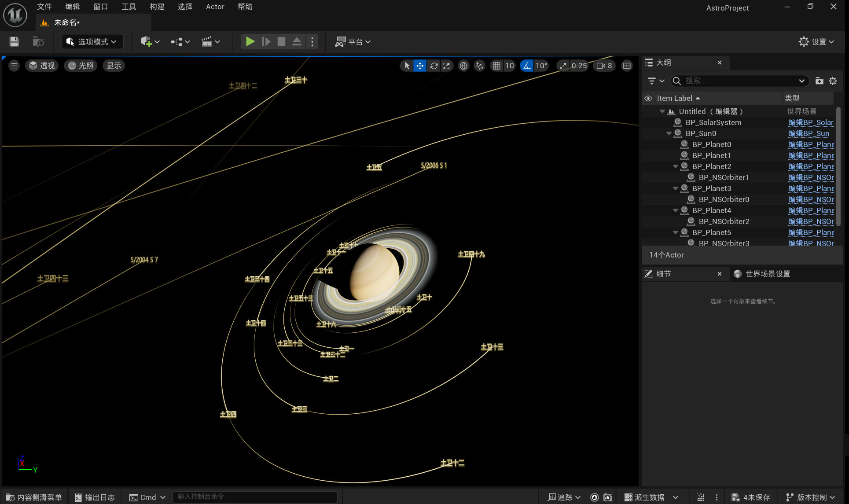Collapse the BP_Sun0 tree node
Screen dimensions: 849x504
coord(669,133)
